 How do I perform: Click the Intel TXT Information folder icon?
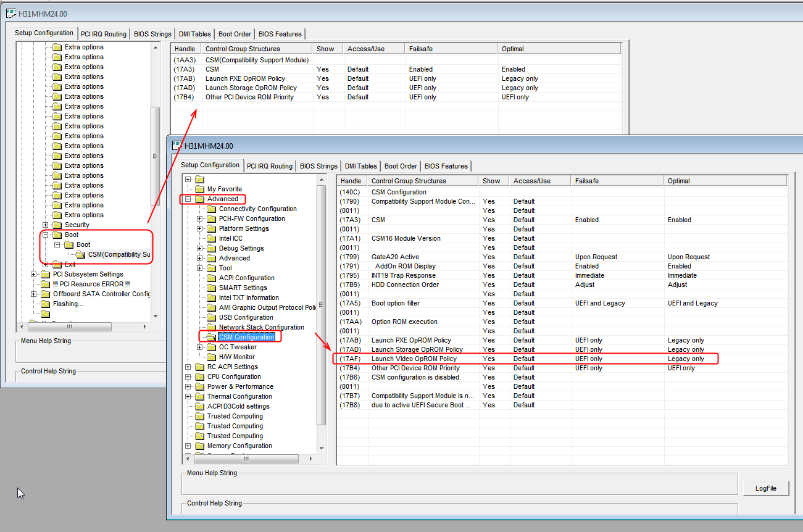coord(212,297)
